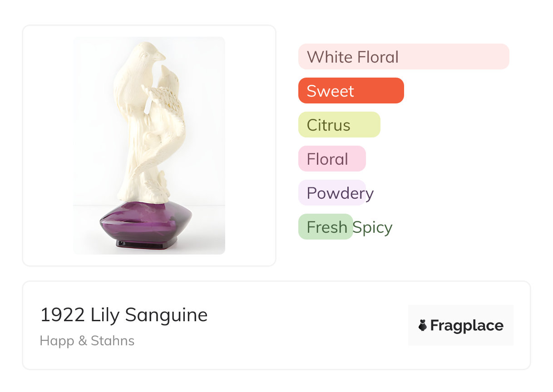Open the perfume bottle product photo
The image size is (553, 392).
tap(149, 145)
